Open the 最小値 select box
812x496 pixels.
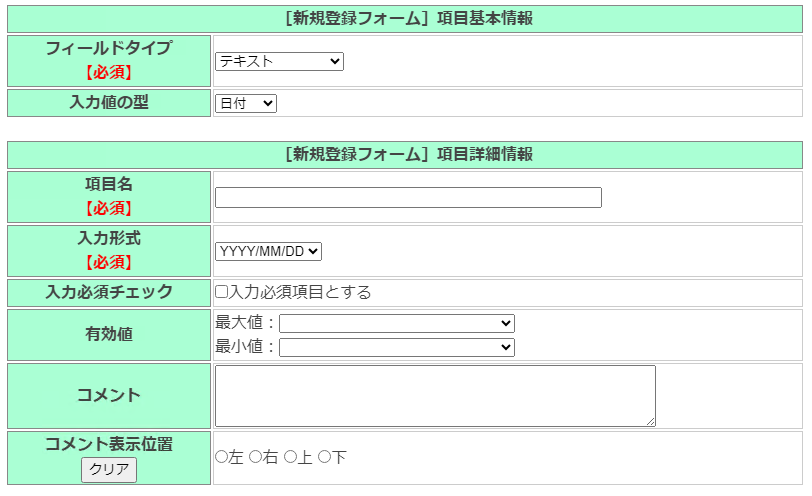pos(396,347)
